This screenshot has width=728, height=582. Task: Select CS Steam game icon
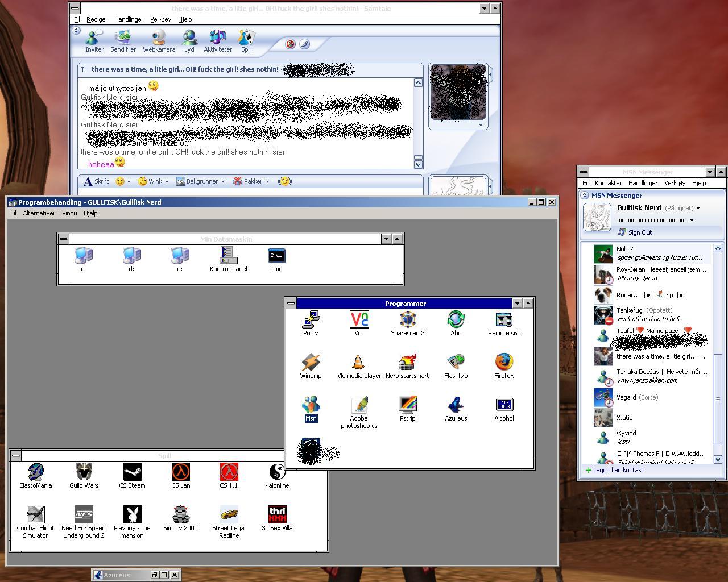132,476
